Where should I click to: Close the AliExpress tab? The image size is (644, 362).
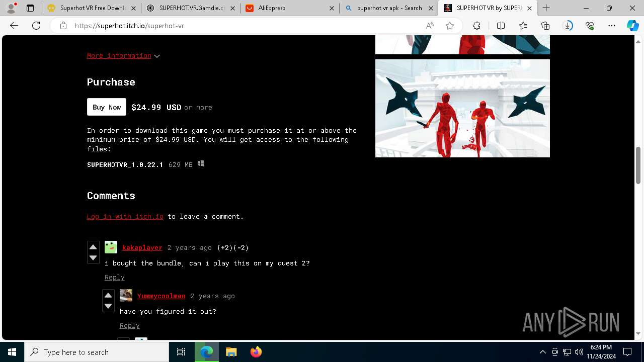(x=332, y=8)
